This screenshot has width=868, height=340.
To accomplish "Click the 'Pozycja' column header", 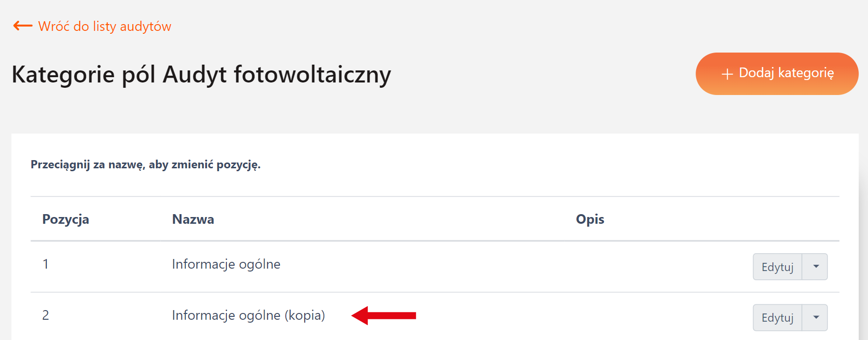I will 66,219.
